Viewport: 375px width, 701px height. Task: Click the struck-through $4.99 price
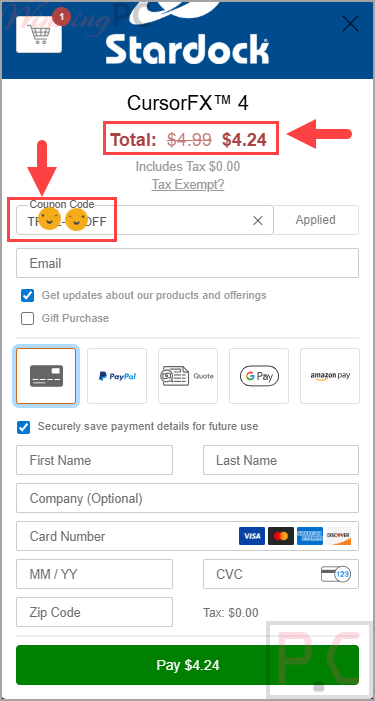tap(189, 140)
